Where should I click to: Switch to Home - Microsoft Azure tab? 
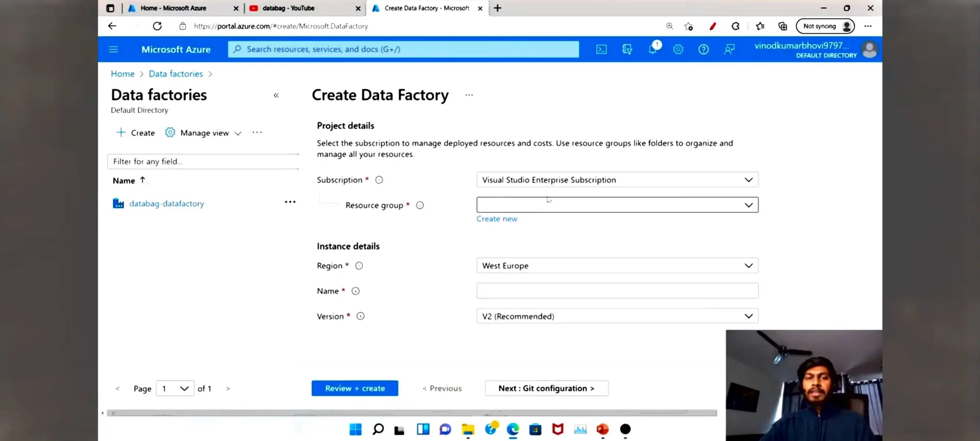click(173, 8)
